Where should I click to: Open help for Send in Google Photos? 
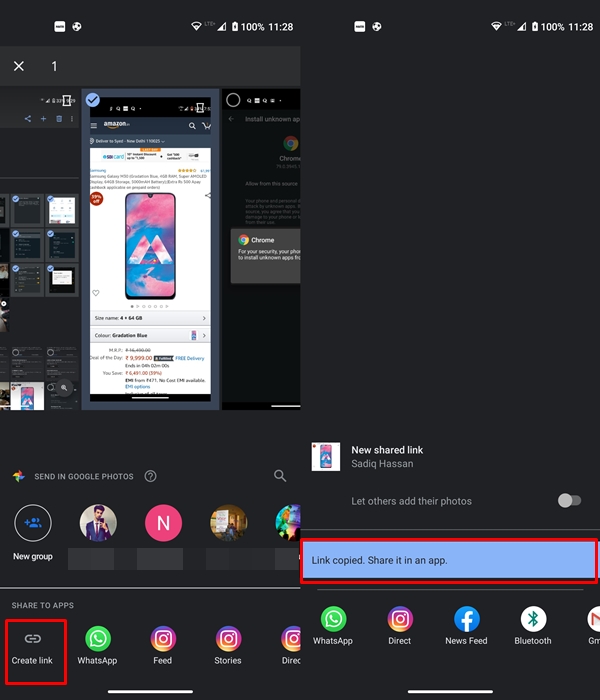click(150, 476)
